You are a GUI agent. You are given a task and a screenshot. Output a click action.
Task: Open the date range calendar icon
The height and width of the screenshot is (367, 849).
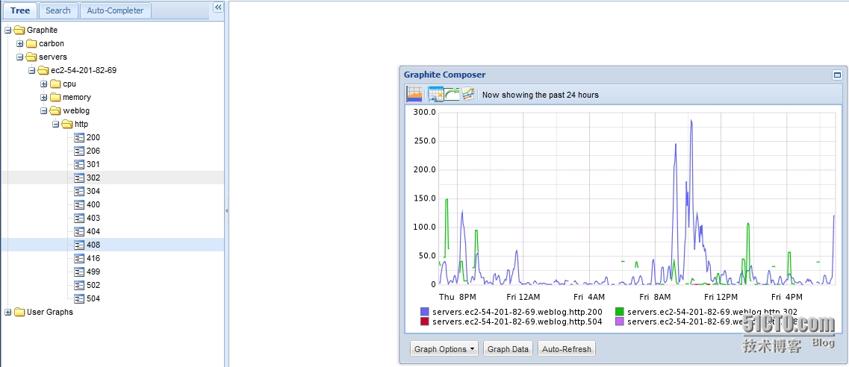coord(435,94)
